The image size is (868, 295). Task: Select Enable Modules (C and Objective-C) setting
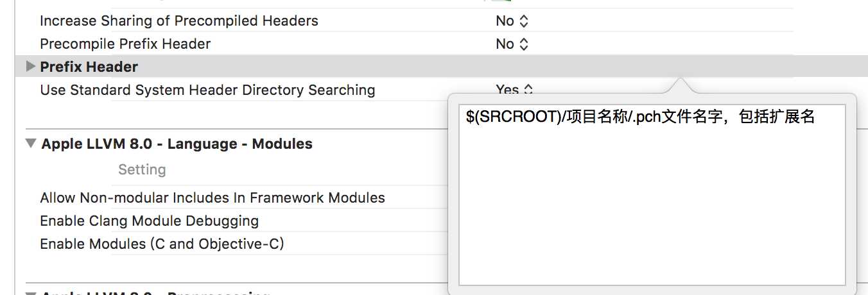[x=162, y=244]
